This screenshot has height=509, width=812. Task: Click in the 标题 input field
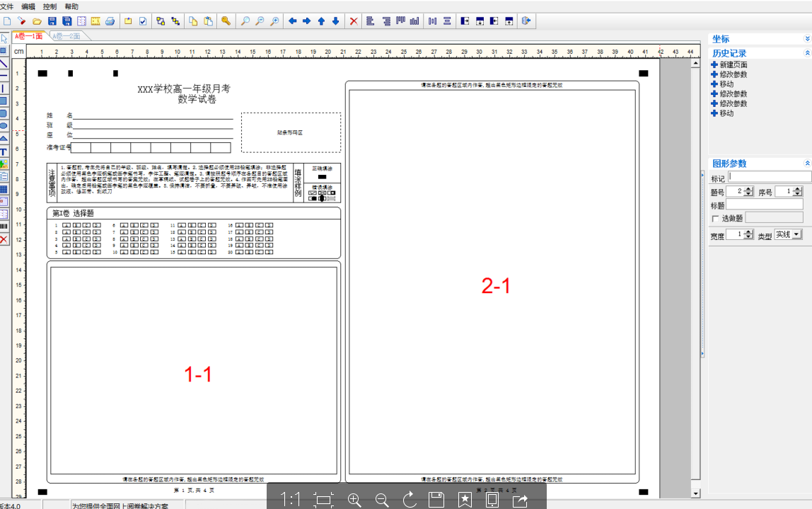click(765, 205)
